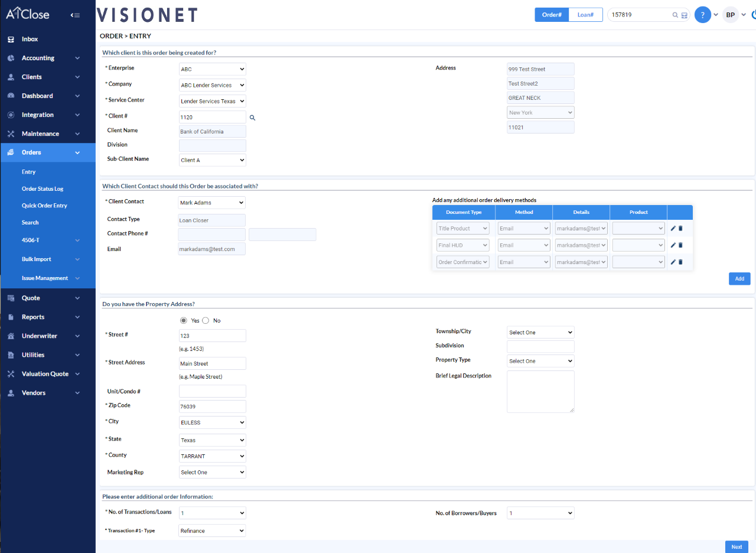
Task: Open the Property Type selector
Action: 540,360
